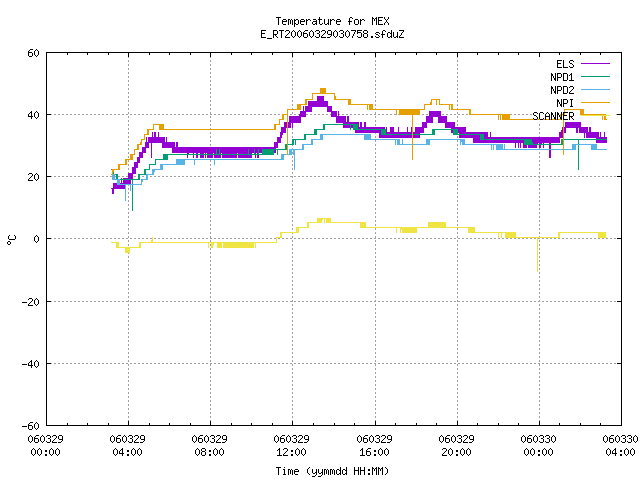Click the orange NPI peak near 13:30
Viewport: 640px width, 480px height.
323,91
